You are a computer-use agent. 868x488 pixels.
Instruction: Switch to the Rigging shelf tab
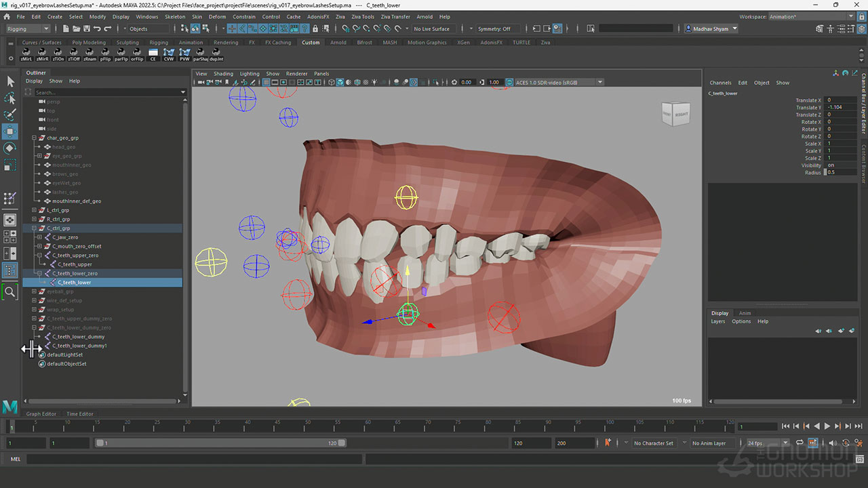coord(159,42)
